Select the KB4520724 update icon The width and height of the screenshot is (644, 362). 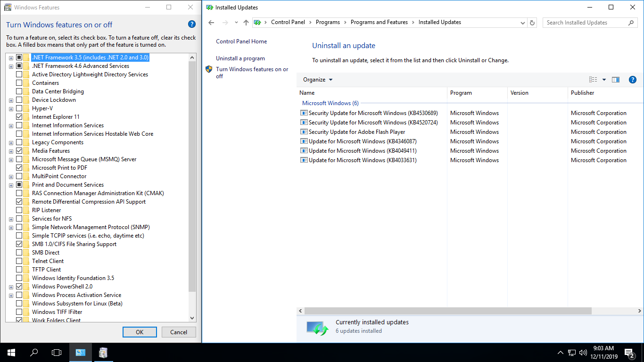coord(304,123)
